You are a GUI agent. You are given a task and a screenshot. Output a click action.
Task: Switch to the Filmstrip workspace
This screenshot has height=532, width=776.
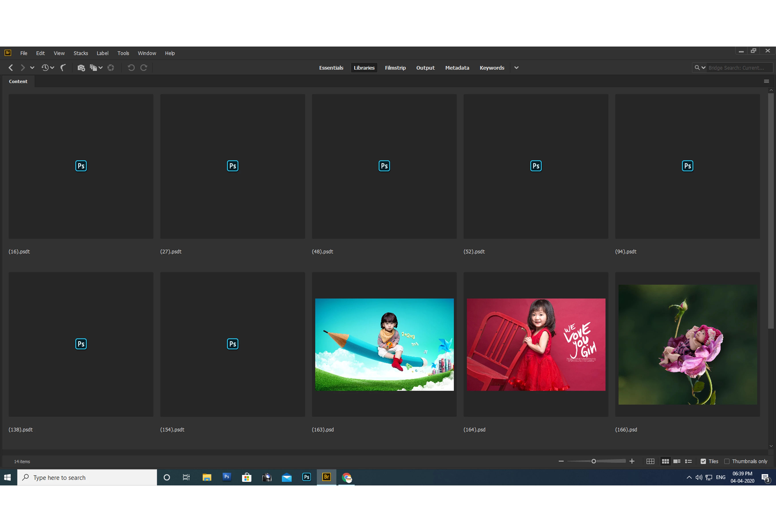click(395, 68)
